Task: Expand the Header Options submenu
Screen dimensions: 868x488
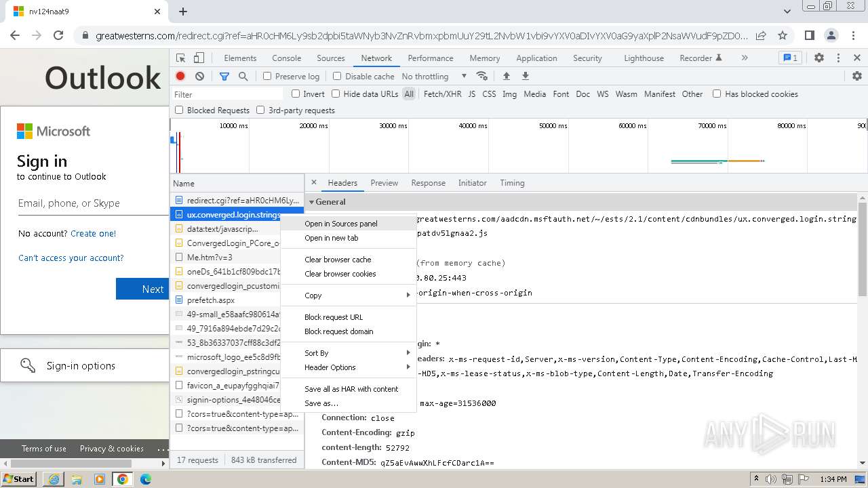Action: 349,367
